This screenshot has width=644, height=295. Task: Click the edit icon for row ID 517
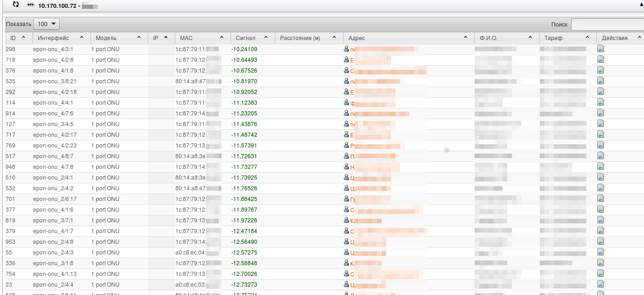click(x=601, y=155)
